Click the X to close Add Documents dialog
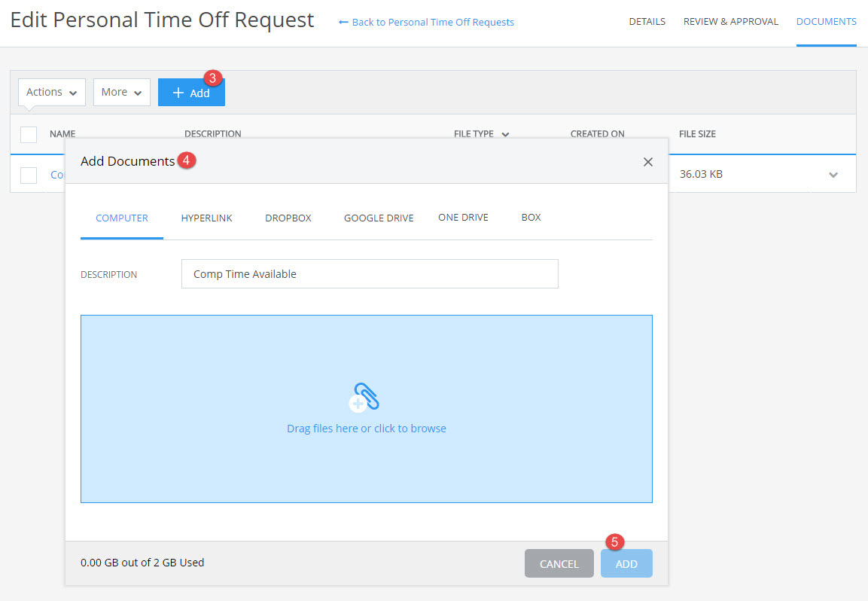 coord(647,161)
